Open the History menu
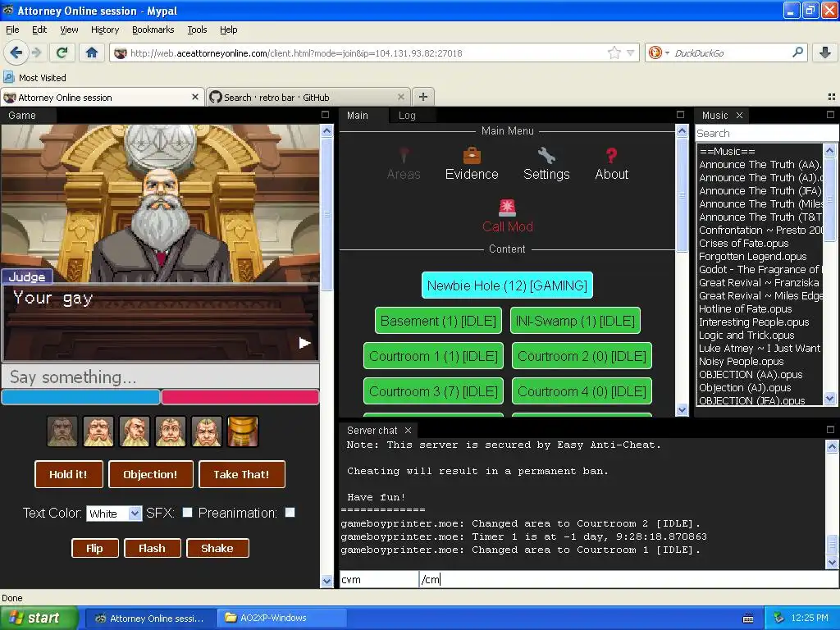840x630 pixels. pyautogui.click(x=104, y=30)
